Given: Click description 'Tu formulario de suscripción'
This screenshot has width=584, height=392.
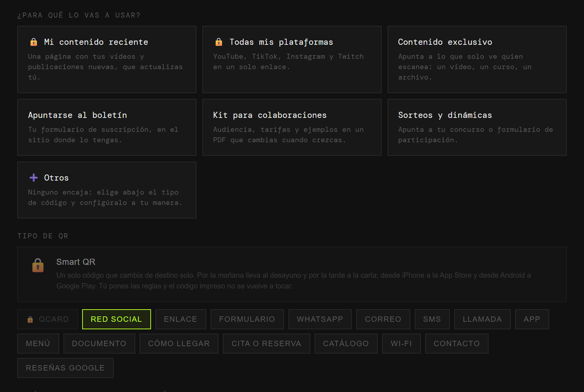Looking at the screenshot, I should 88,130.
